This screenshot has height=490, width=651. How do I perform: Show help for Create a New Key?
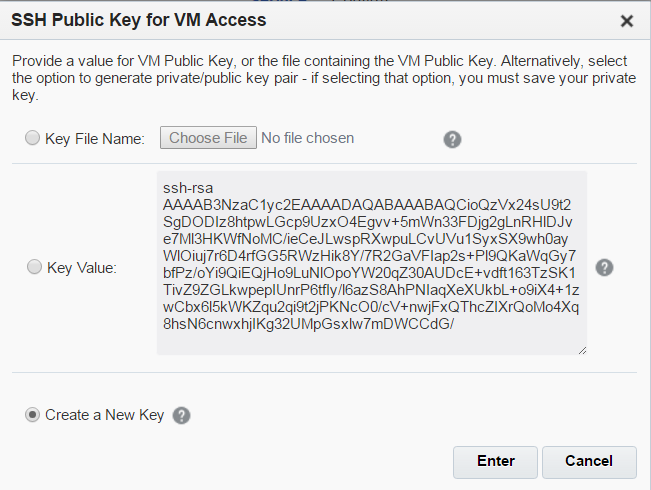[181, 416]
